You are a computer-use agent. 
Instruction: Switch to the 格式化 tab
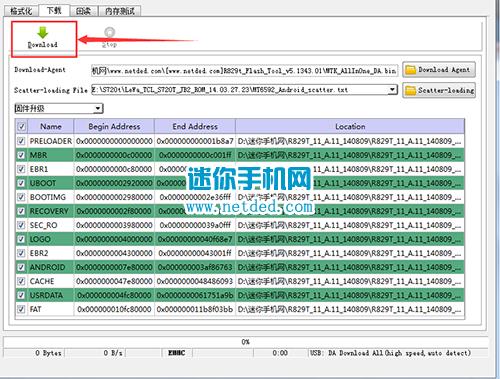coord(21,11)
